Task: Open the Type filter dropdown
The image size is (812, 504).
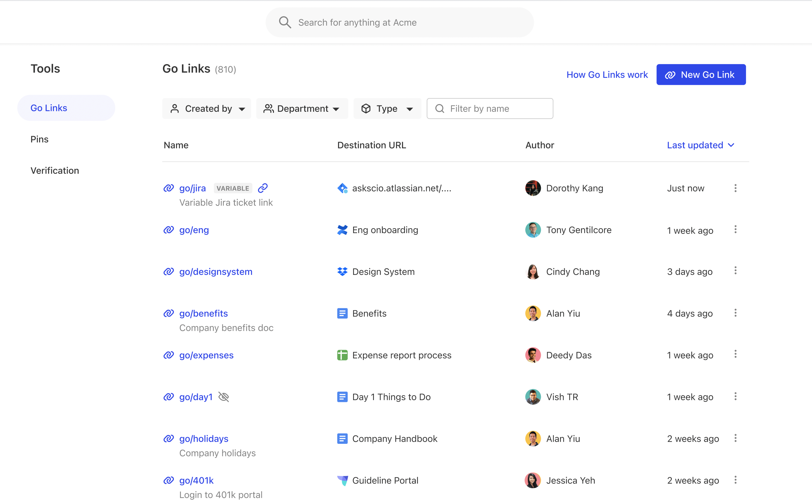Action: tap(387, 108)
